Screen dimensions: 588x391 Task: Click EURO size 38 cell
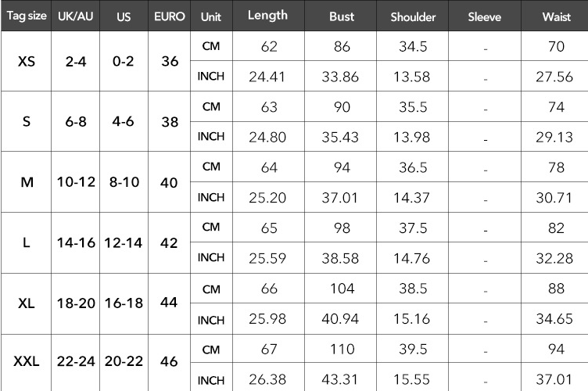point(170,122)
